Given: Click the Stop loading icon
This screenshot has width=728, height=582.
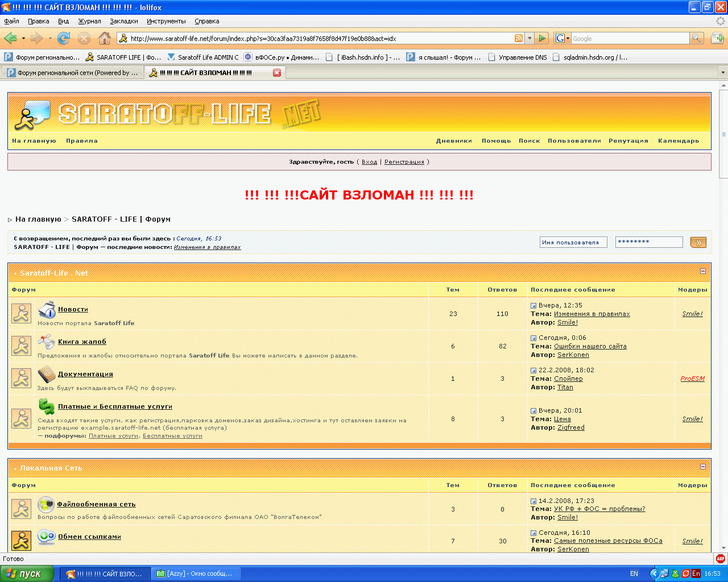Looking at the screenshot, I should [x=84, y=38].
